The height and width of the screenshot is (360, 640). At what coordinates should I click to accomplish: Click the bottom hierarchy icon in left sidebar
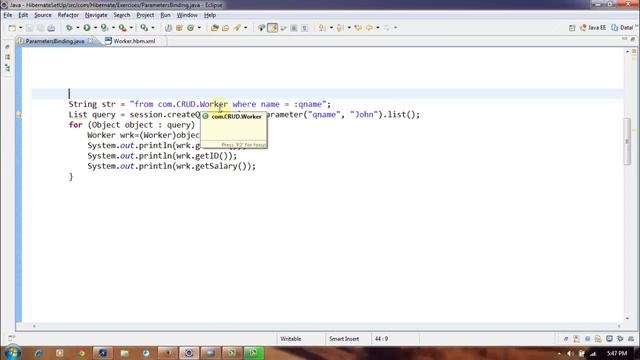click(7, 68)
